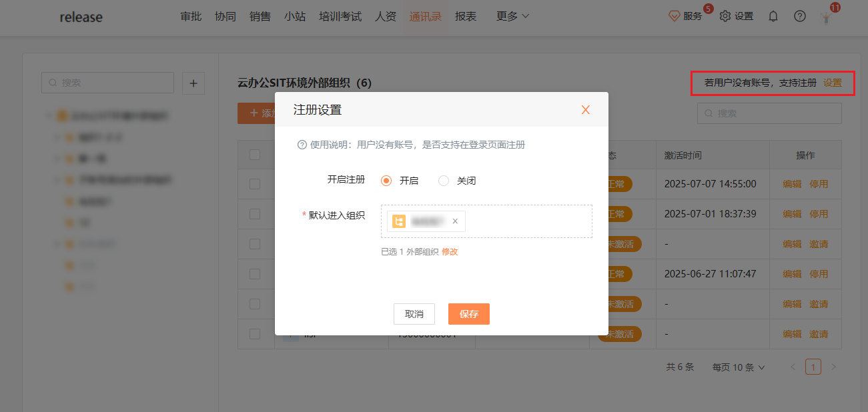The image size is (868, 412).
Task: Click the organization icon in selected tag
Action: (399, 221)
